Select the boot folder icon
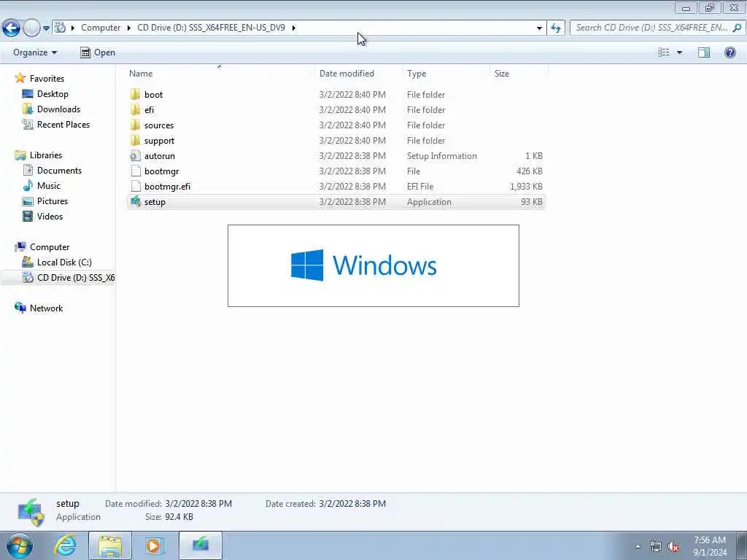The width and height of the screenshot is (747, 560). click(135, 94)
